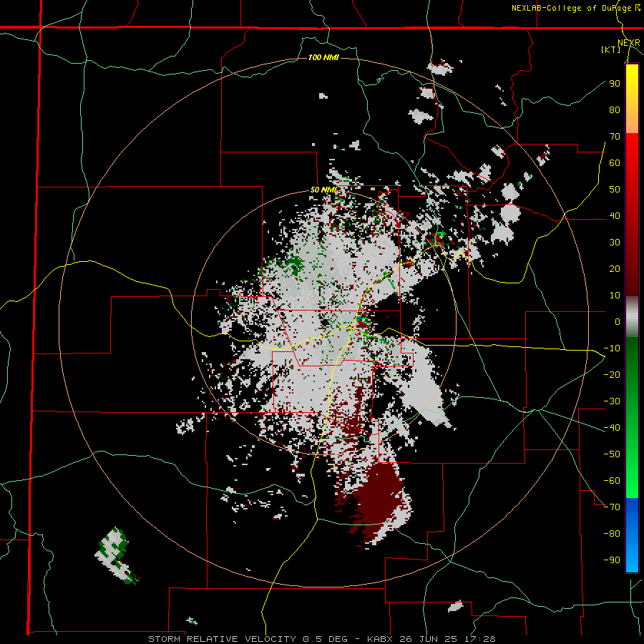The height and width of the screenshot is (644, 644).
Task: Click the positive 60 knot scale label
Action: pos(615,162)
